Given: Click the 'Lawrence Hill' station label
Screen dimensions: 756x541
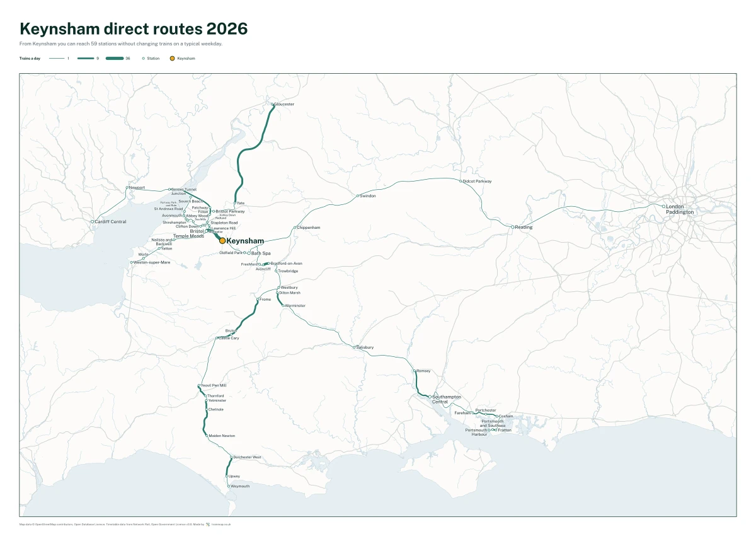Looking at the screenshot, I should tap(224, 228).
